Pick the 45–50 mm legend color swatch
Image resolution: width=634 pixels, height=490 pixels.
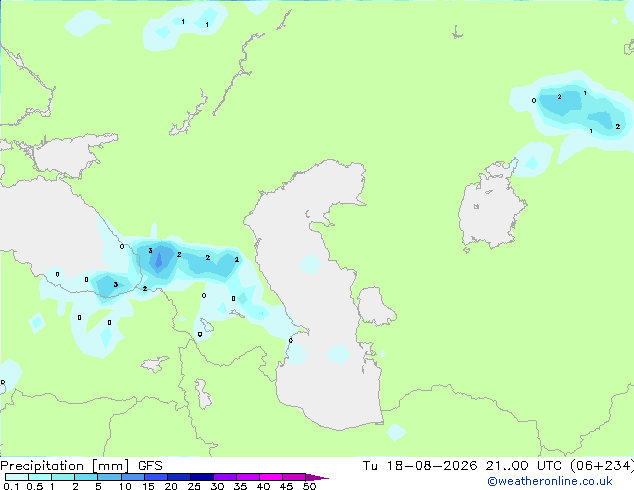294,477
